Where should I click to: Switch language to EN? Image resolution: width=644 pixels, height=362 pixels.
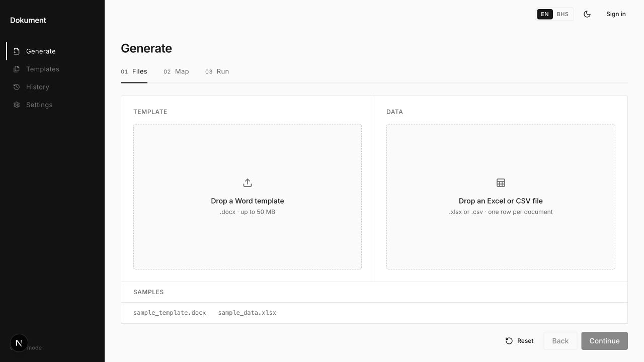tap(545, 14)
